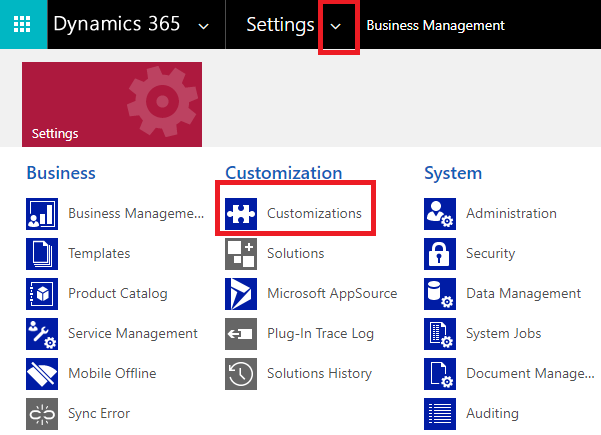The width and height of the screenshot is (601, 435).
Task: Open the Service Management link
Action: [132, 334]
